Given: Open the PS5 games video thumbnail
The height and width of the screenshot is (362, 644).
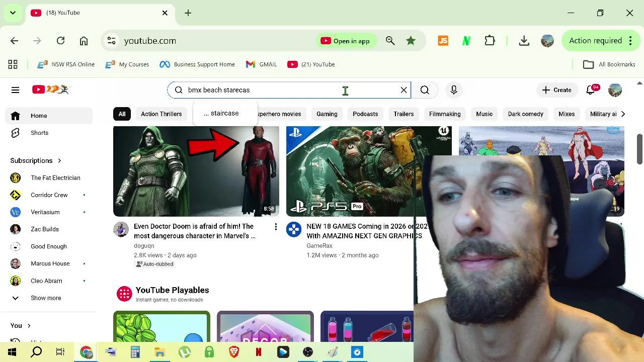Looking at the screenshot, I should [x=369, y=171].
